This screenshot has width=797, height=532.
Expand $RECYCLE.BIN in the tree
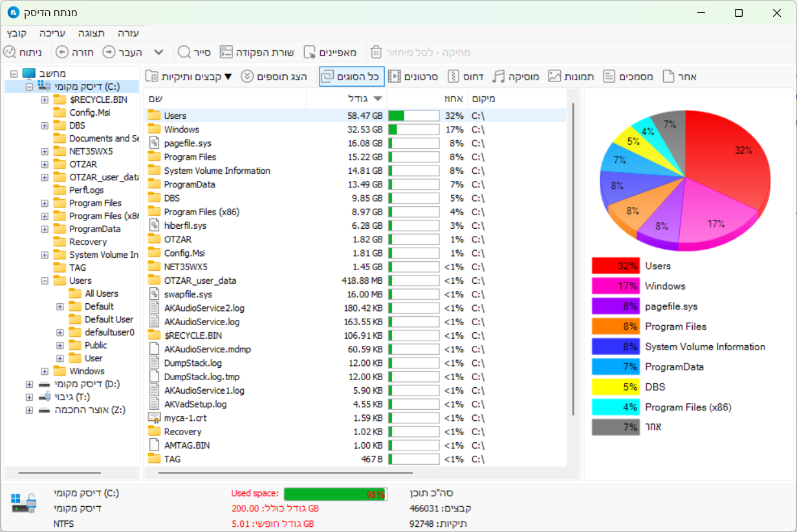(45, 100)
